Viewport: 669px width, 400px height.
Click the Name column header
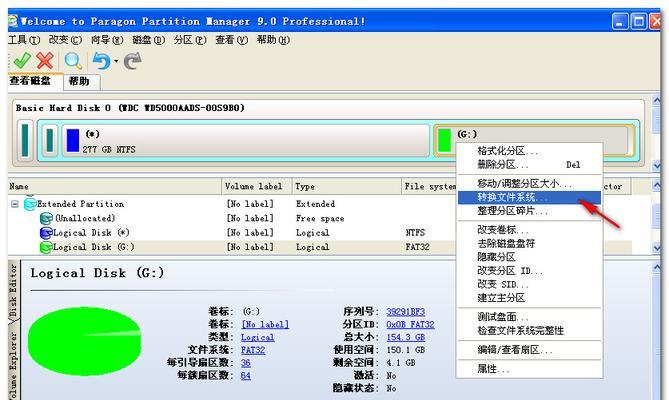(x=115, y=186)
